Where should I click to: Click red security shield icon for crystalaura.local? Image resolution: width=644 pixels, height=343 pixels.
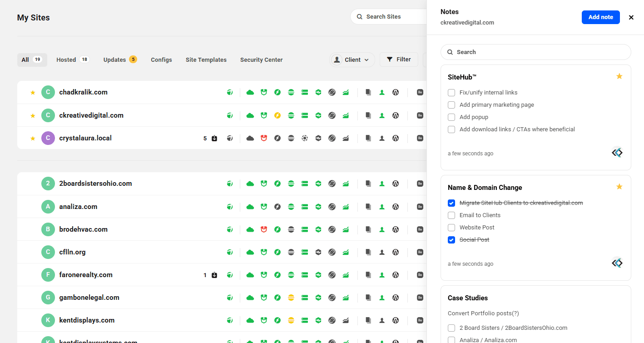click(263, 138)
